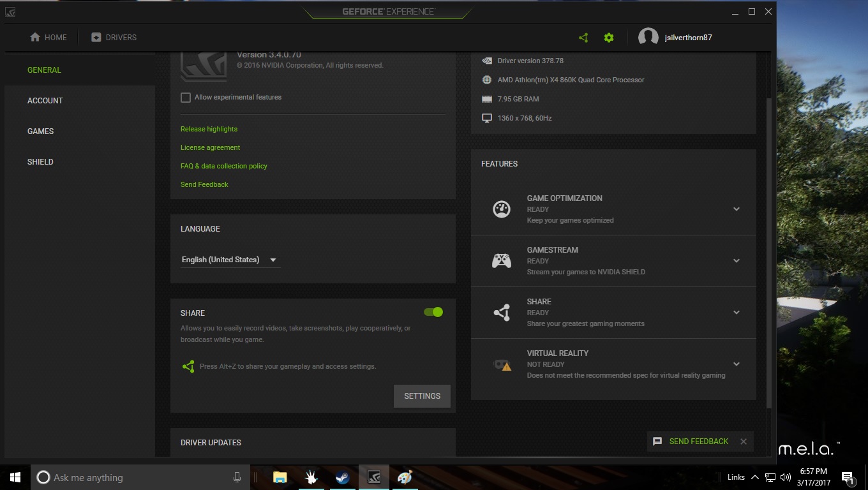Viewport: 868px width, 490px height.
Task: Open the volume control in the system tray
Action: click(x=786, y=477)
